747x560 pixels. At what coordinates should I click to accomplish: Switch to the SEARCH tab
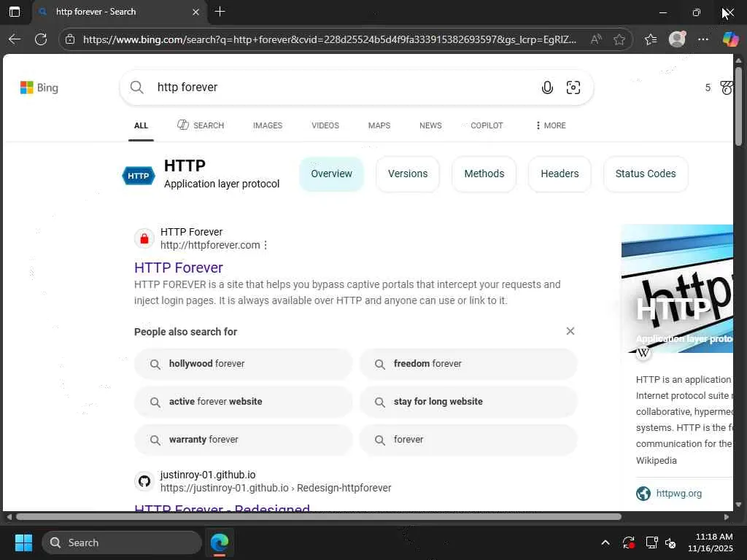(201, 125)
